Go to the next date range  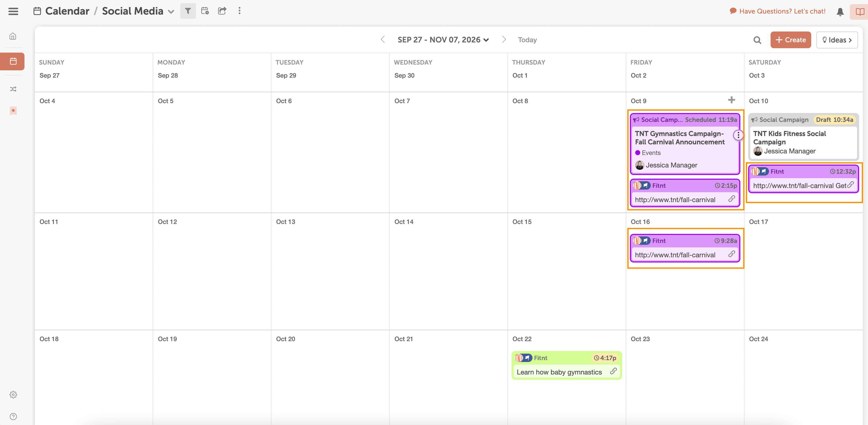(x=503, y=39)
